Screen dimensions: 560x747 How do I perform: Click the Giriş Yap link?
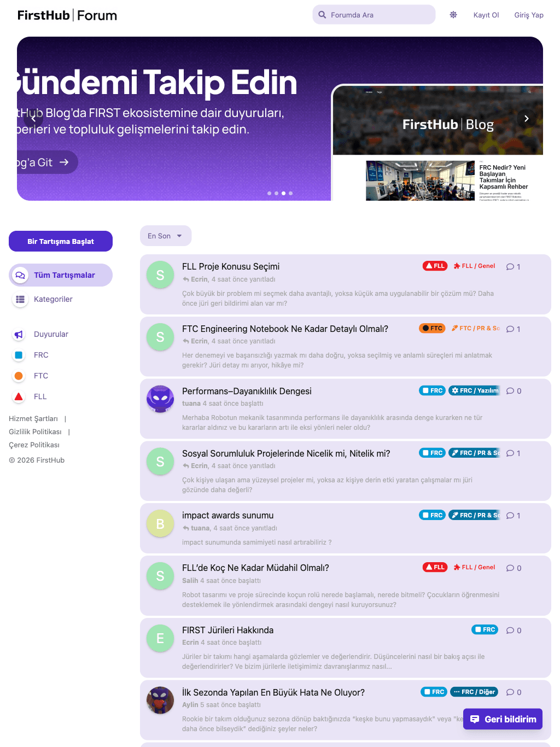pyautogui.click(x=529, y=15)
